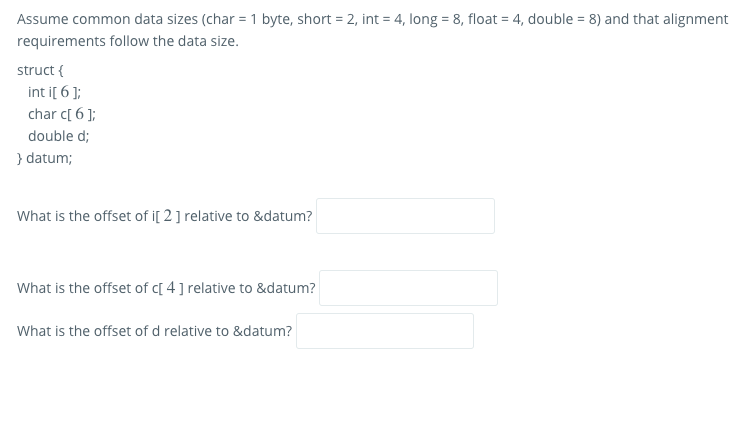Focus the answer field for c[4] offset
This screenshot has height=428, width=756.
[408, 288]
